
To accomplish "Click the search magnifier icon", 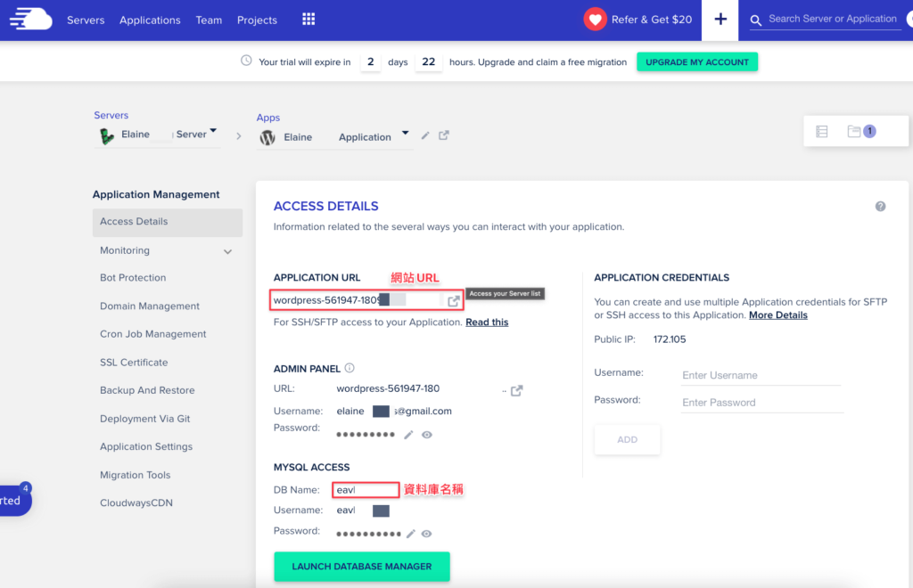I will [756, 20].
